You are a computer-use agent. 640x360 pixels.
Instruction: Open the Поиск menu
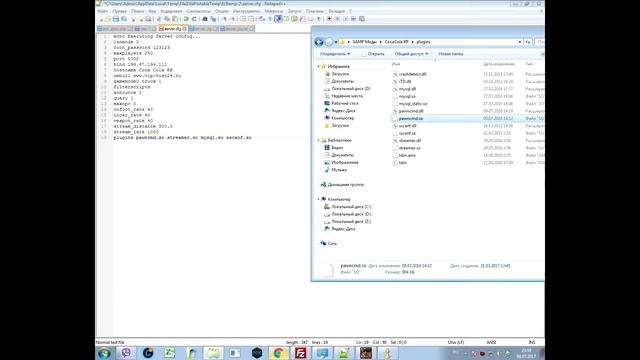tap(138, 11)
